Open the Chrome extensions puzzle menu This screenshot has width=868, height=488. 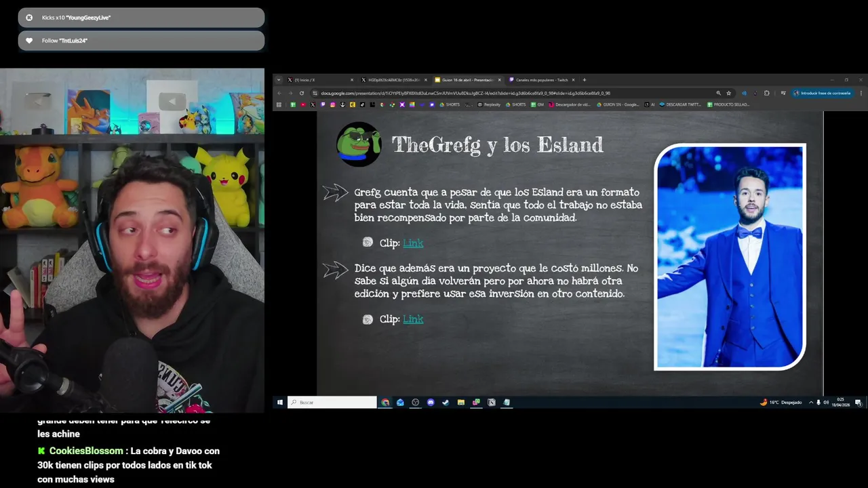[767, 93]
